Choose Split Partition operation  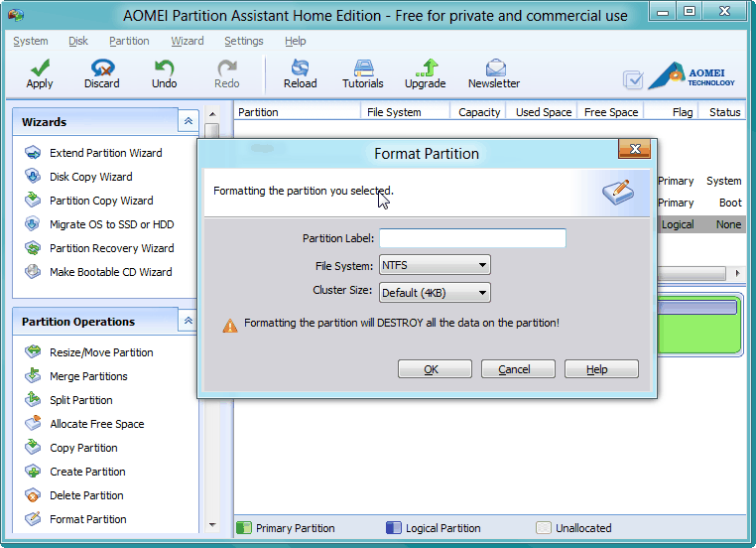click(x=81, y=400)
